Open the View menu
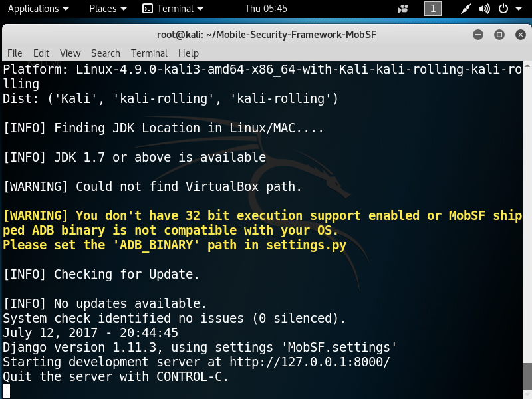The image size is (532, 399). click(x=70, y=53)
